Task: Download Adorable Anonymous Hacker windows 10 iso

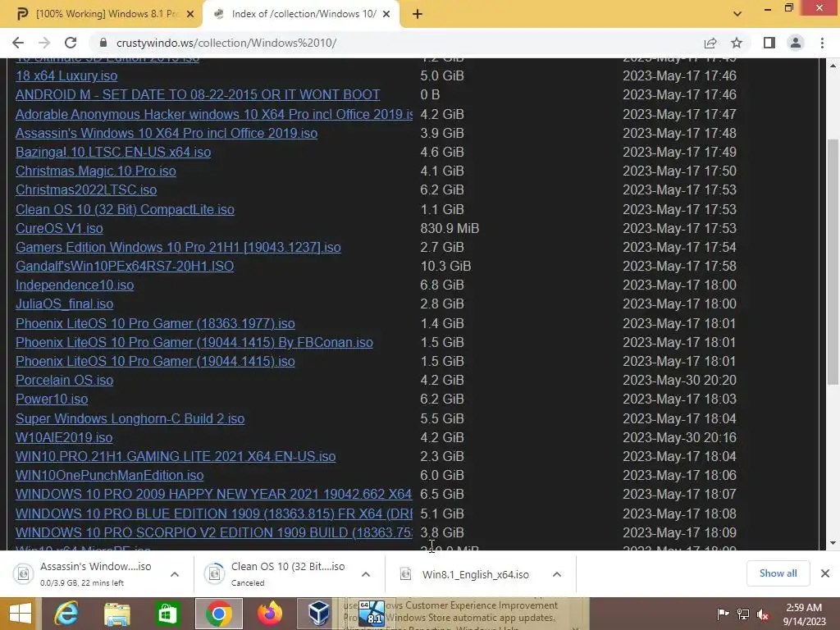Action: pyautogui.click(x=214, y=114)
